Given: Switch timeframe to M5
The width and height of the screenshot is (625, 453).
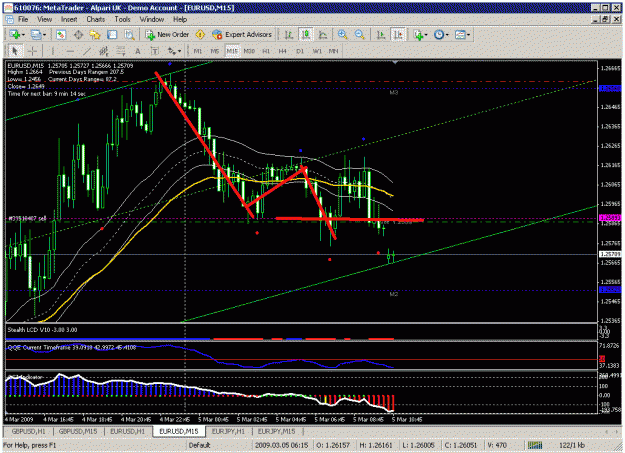Looking at the screenshot, I should [x=214, y=51].
